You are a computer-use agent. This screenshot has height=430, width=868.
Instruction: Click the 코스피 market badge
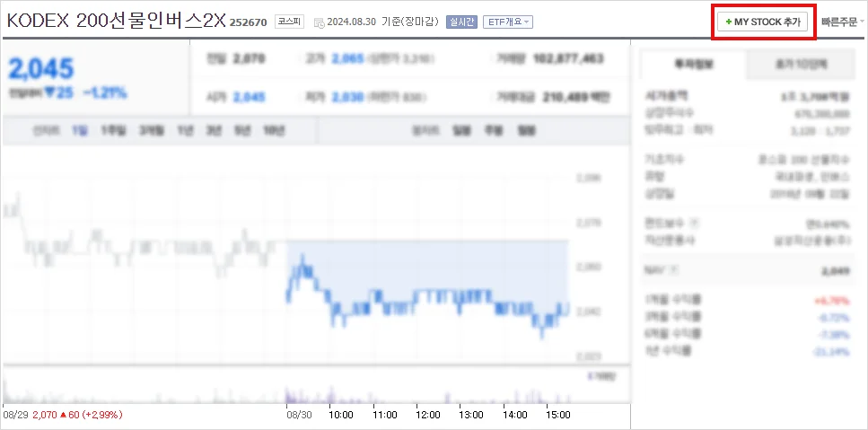coord(290,22)
